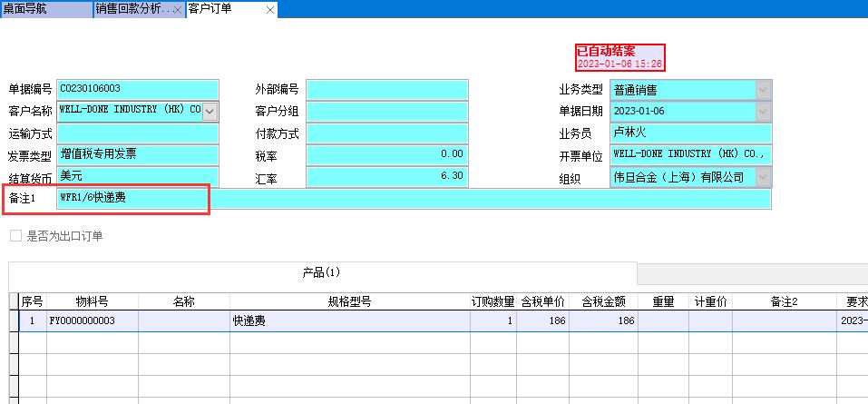Screen dimensions: 868x404
Task: Expand the 组织 dropdown
Action: [763, 177]
